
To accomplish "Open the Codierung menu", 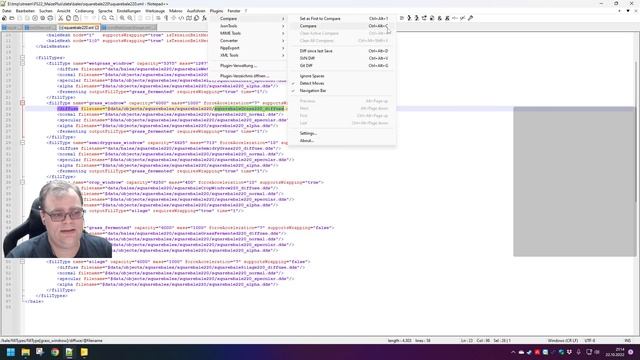I will [84, 11].
